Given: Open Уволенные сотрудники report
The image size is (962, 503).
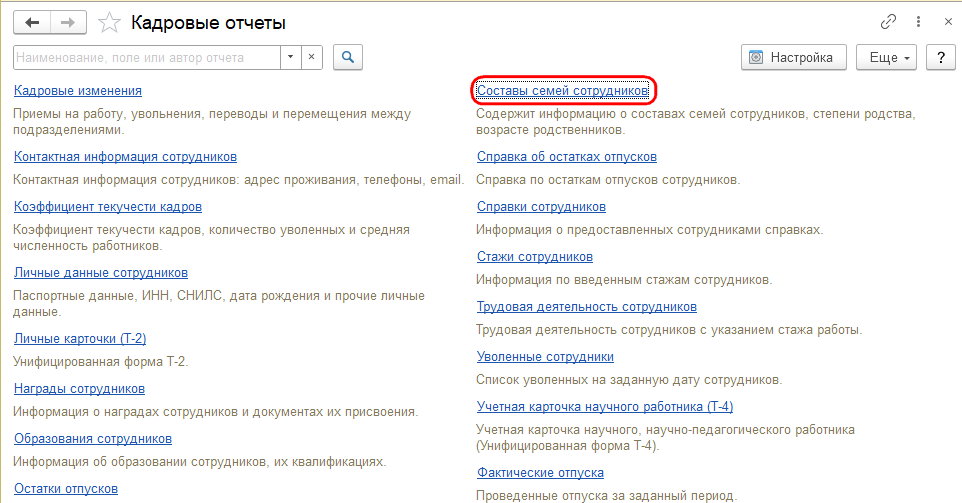Looking at the screenshot, I should pyautogui.click(x=545, y=357).
